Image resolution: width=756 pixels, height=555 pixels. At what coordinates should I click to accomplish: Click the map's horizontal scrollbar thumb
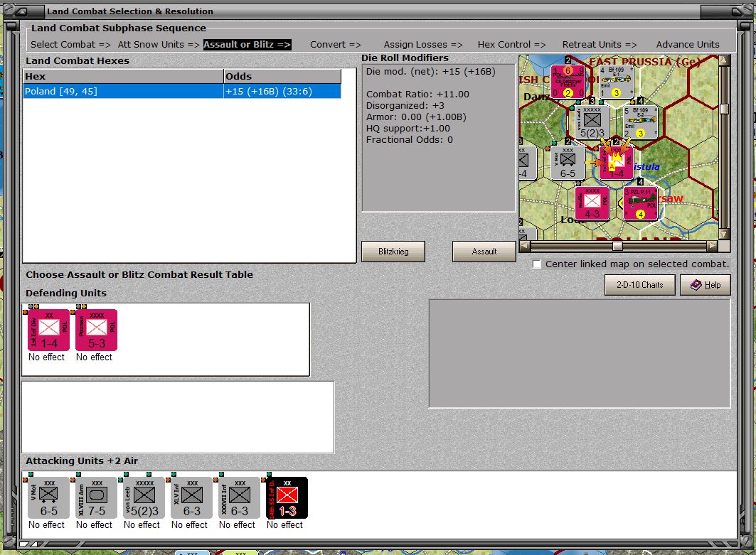617,246
